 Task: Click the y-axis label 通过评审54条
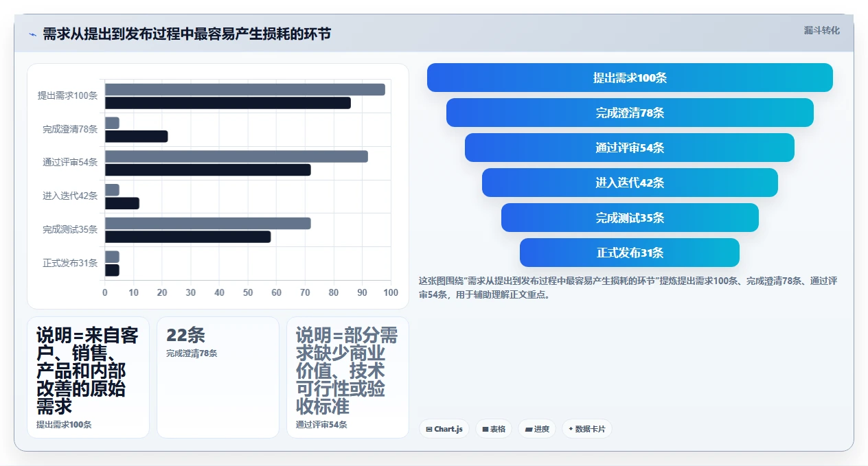(70, 163)
